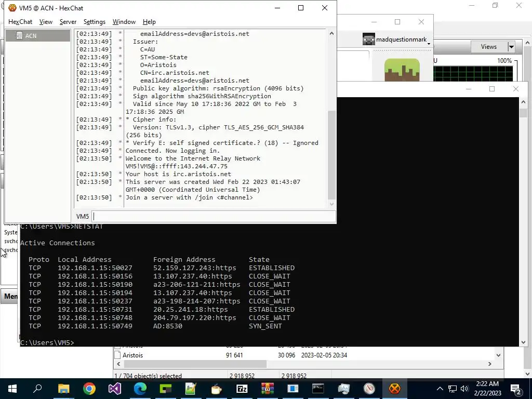Open WinRAR from taskbar
The height and width of the screenshot is (399, 532).
[x=268, y=389]
